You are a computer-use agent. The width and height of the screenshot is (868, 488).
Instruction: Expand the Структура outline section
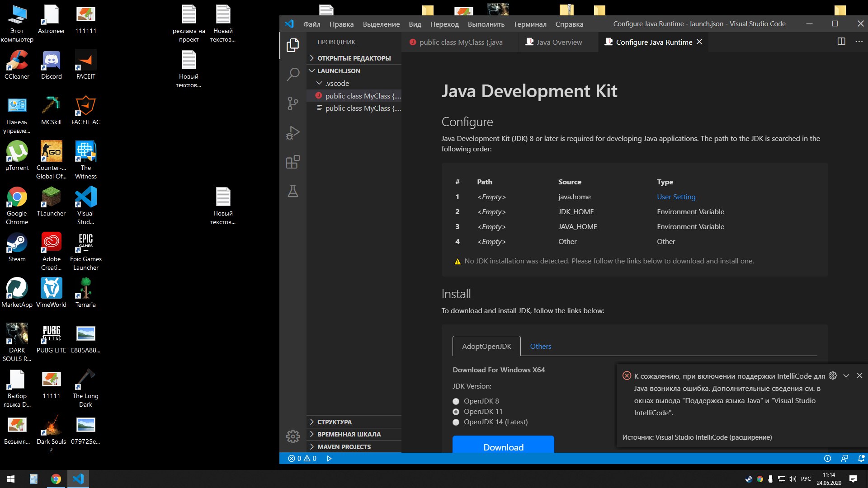pyautogui.click(x=354, y=422)
